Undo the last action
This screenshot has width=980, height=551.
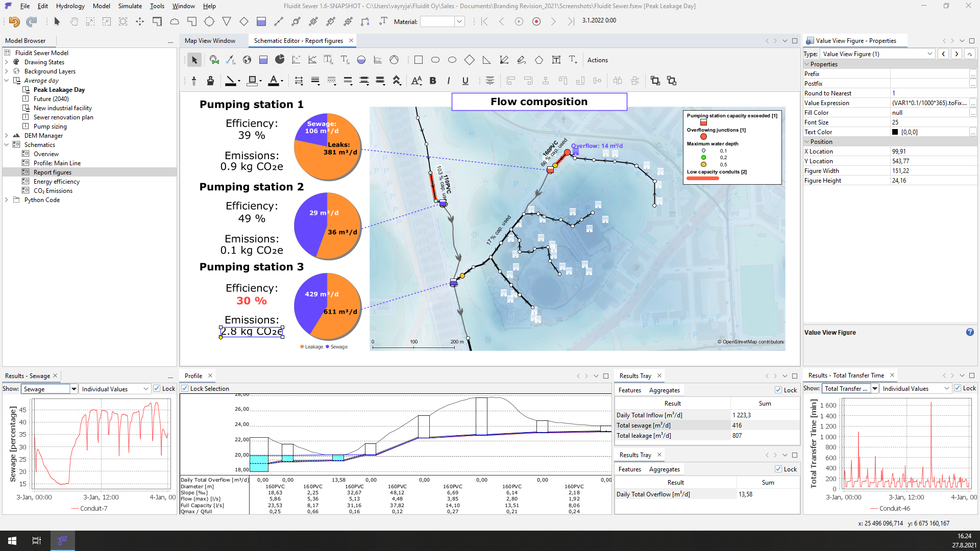pyautogui.click(x=14, y=21)
